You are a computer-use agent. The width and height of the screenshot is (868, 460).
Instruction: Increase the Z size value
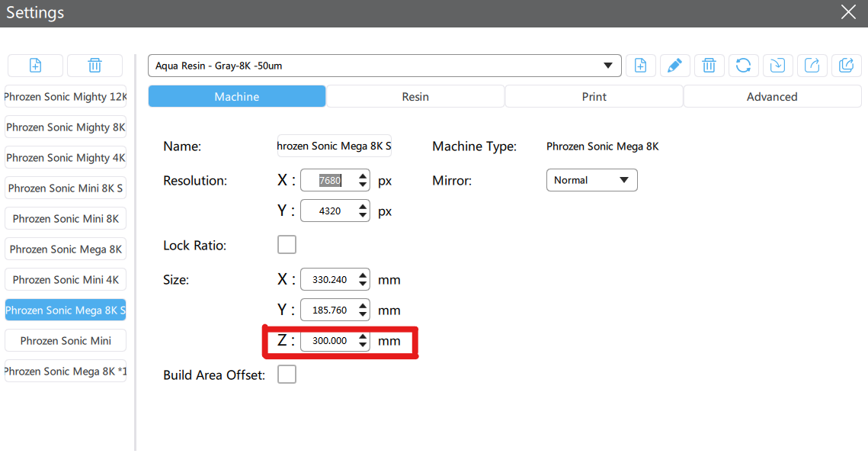pyautogui.click(x=363, y=336)
